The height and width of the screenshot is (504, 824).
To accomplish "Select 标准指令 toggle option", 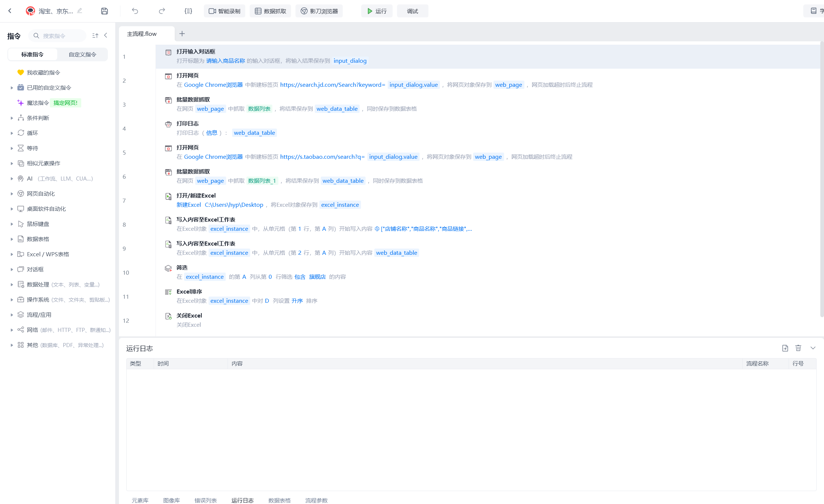I will (33, 54).
